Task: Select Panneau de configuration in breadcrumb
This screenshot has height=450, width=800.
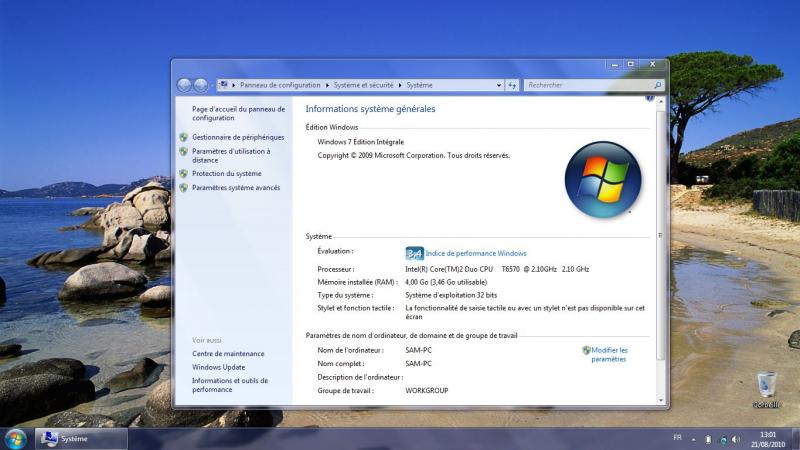Action: click(x=280, y=86)
